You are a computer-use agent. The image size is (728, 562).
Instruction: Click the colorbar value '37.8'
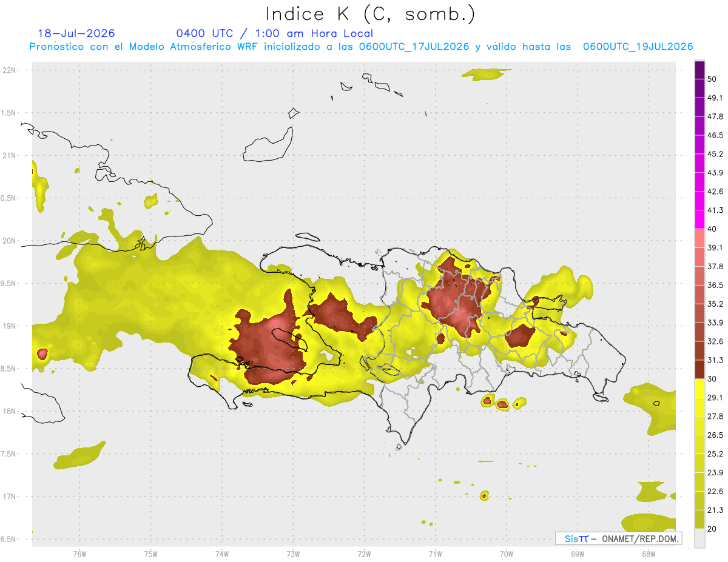716,266
